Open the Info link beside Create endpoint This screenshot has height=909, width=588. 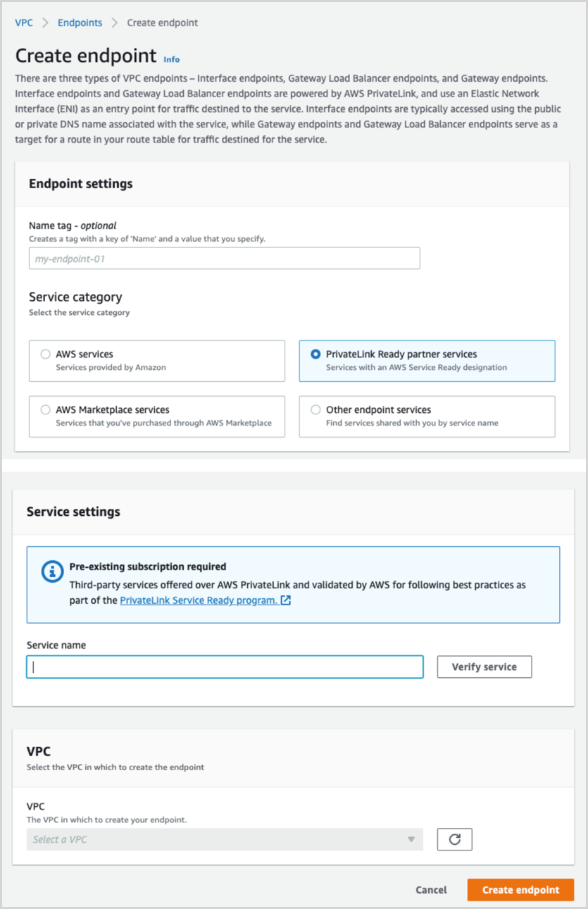(172, 60)
